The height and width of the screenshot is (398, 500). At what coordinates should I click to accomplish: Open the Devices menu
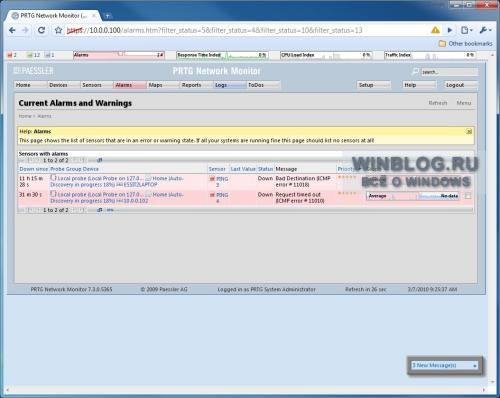64,85
